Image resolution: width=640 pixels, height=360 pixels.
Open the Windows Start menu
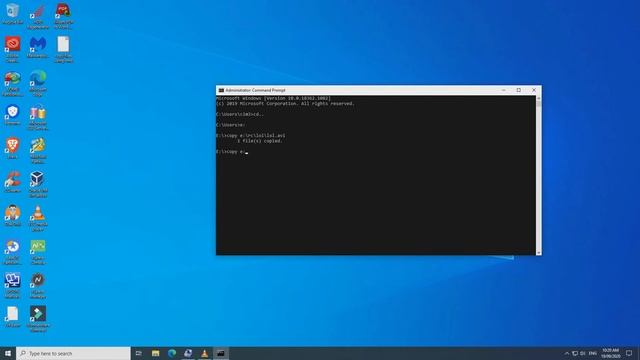pos(8,353)
